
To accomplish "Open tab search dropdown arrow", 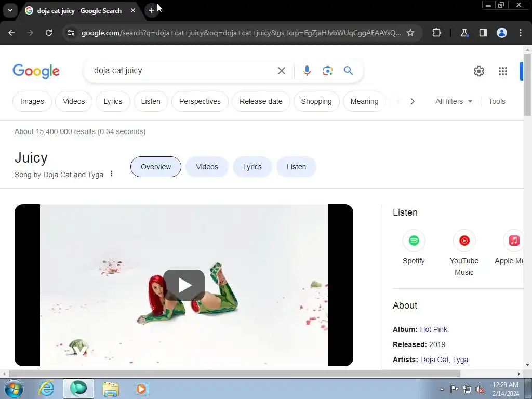I will tap(10, 10).
